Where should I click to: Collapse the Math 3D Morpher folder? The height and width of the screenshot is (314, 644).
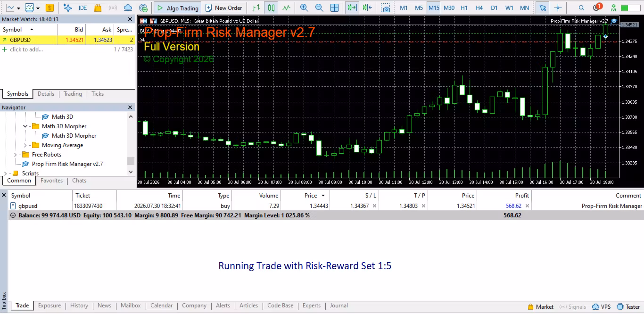[25, 126]
